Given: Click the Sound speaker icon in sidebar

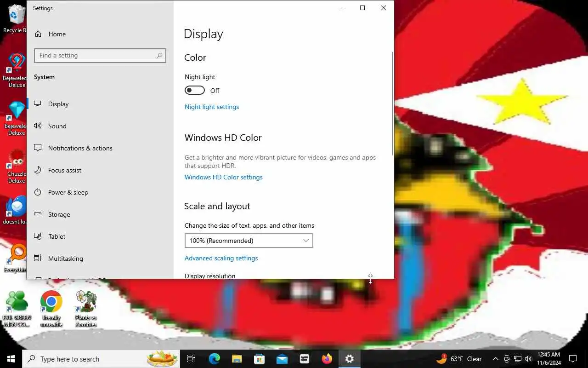Looking at the screenshot, I should click(38, 126).
